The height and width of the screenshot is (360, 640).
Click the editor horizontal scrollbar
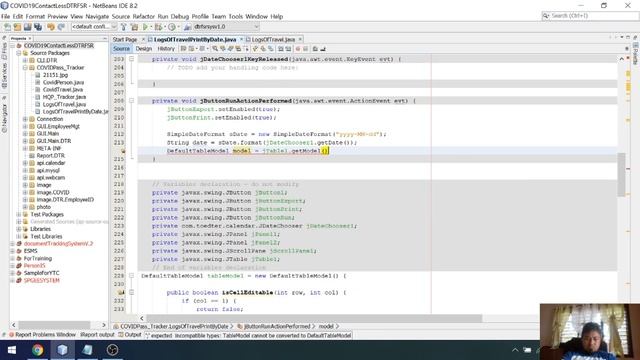(314, 318)
